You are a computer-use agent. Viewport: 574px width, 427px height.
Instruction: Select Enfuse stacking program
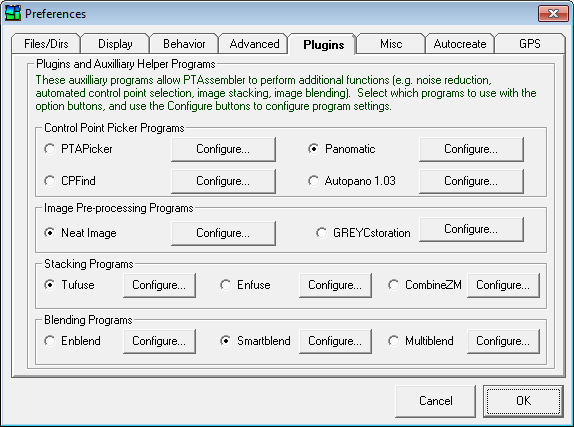(x=226, y=285)
